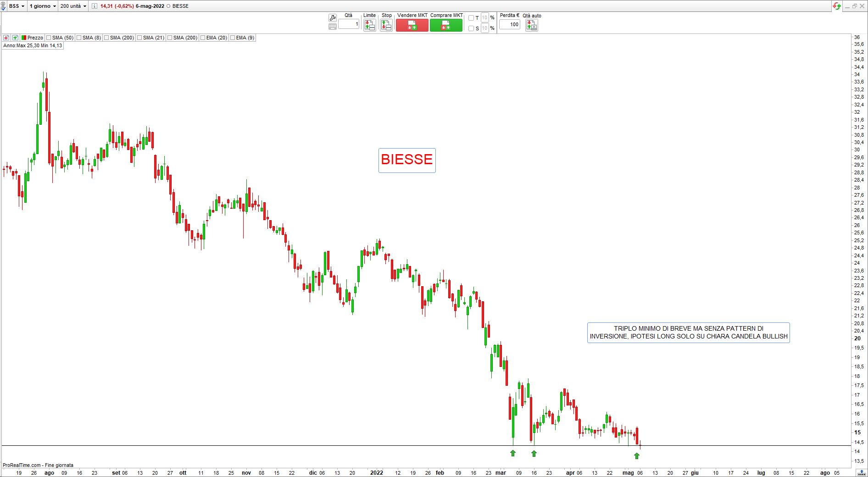The width and height of the screenshot is (868, 477).
Task: Enable the SMA (8) indicator checkbox
Action: tap(79, 38)
